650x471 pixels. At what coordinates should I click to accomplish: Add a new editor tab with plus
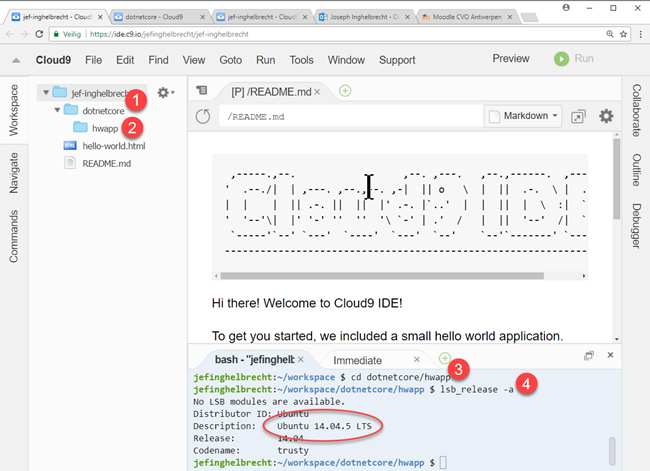345,91
